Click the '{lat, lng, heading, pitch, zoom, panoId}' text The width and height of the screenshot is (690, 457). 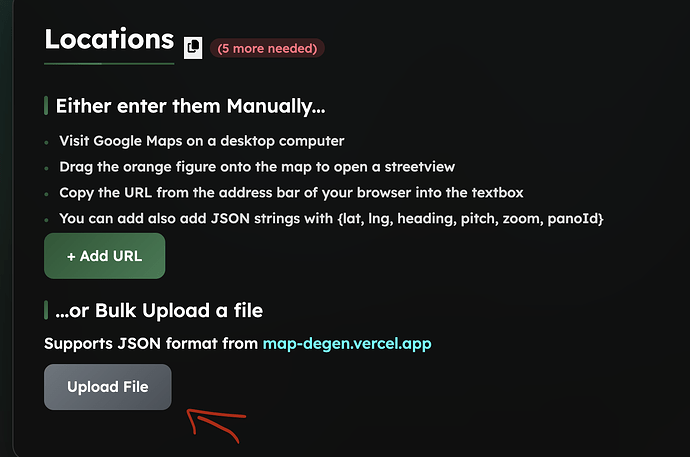470,219
